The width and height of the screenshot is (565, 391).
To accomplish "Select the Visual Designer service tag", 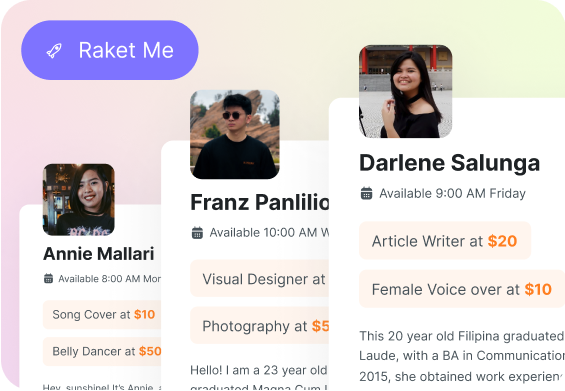I will (x=259, y=279).
